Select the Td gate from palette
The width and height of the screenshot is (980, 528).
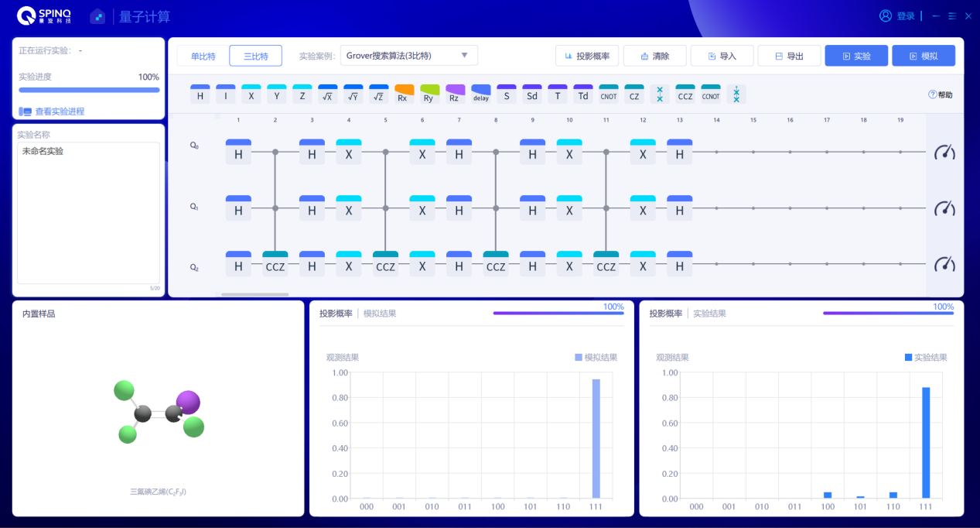click(583, 94)
